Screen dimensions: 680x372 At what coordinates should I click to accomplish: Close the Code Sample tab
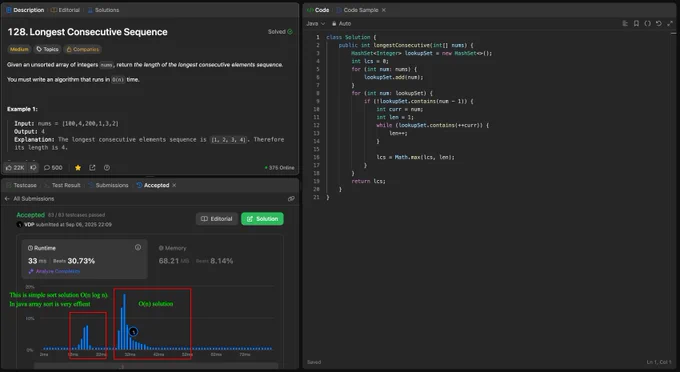click(x=383, y=10)
